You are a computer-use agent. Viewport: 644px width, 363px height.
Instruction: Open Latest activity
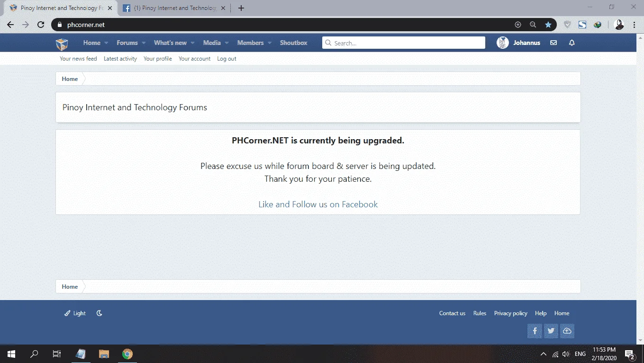[x=120, y=59]
